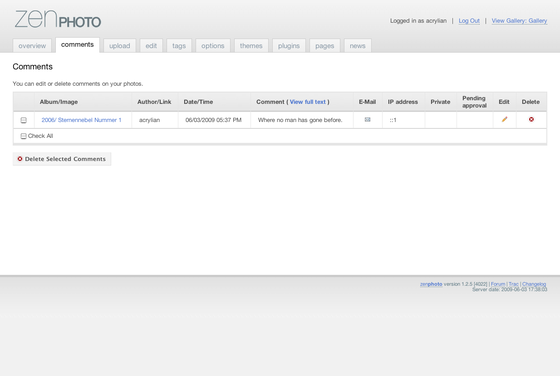The height and width of the screenshot is (376, 560).
Task: Open the plugins tab
Action: pos(289,46)
